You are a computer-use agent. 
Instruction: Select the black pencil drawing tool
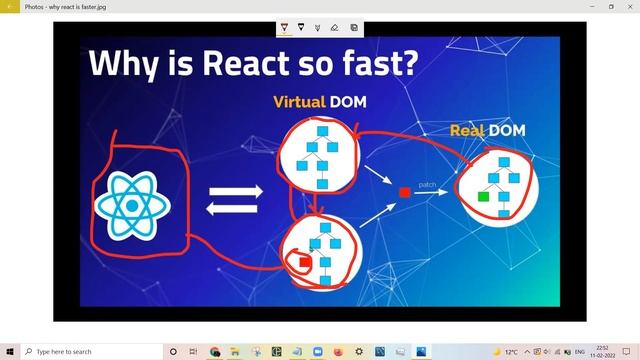(x=301, y=27)
